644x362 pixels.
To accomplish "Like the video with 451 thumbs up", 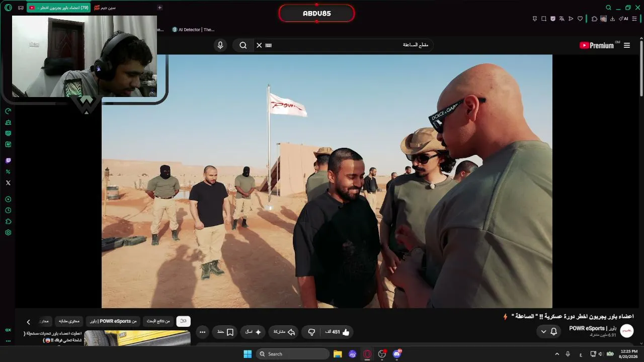I will coord(338,332).
